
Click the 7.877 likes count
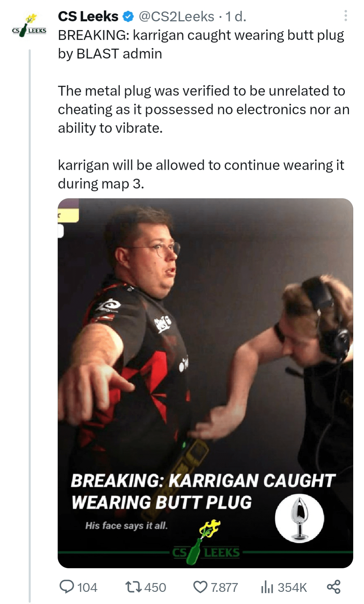[x=224, y=587]
